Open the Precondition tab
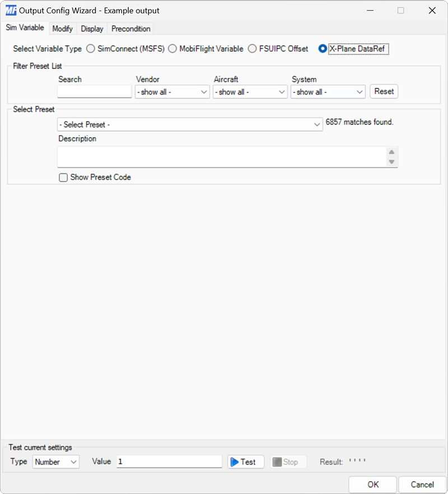The width and height of the screenshot is (448, 494). [130, 29]
